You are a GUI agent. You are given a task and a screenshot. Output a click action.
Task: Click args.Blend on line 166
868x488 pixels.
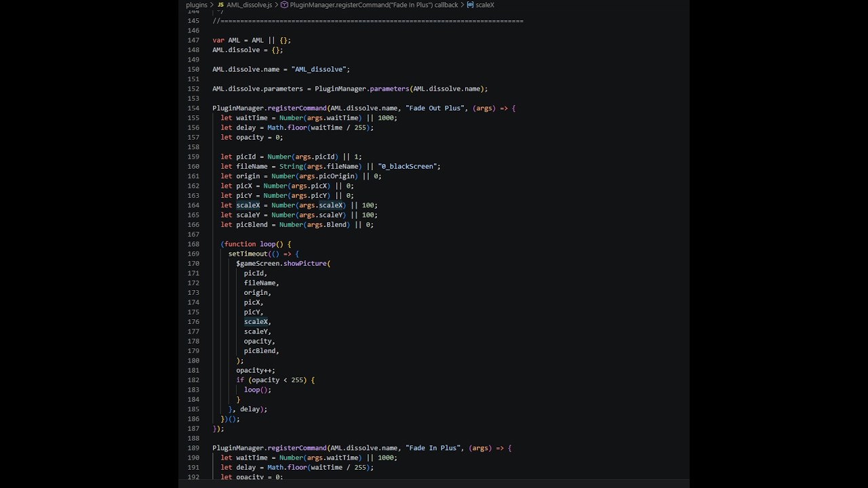point(326,225)
